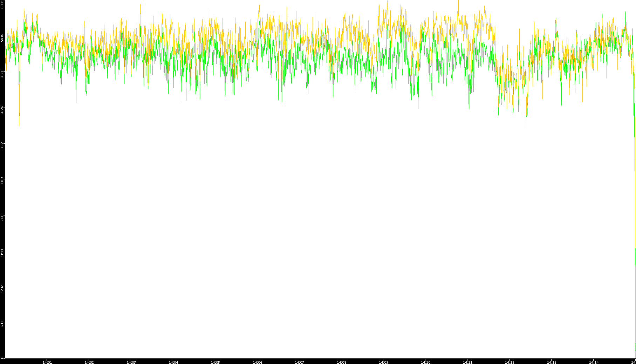This screenshot has height=364, width=636.
Task: Select the 1207 value axis label
Action: 2,289
